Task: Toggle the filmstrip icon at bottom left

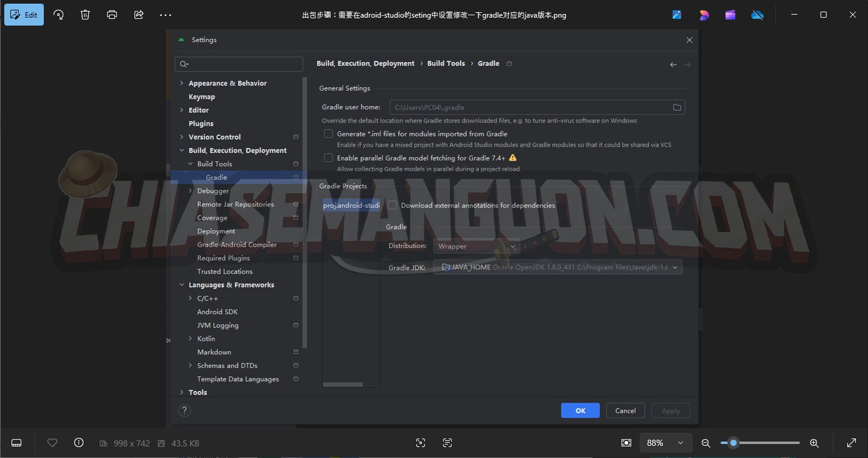Action: pos(17,443)
